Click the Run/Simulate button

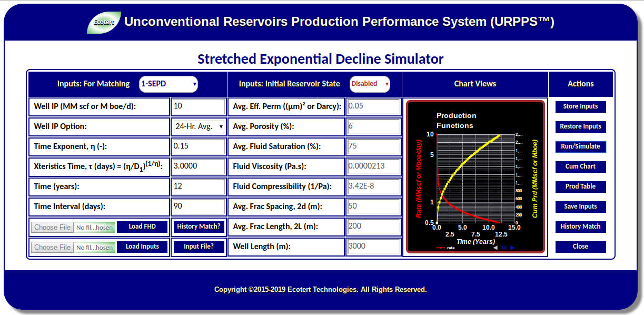coord(580,146)
